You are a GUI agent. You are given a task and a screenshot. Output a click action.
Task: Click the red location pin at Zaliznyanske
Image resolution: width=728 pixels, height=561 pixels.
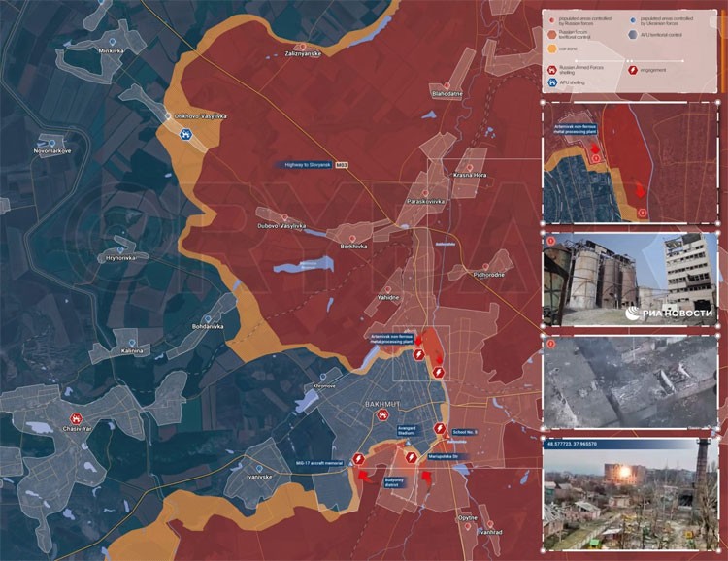click(302, 46)
